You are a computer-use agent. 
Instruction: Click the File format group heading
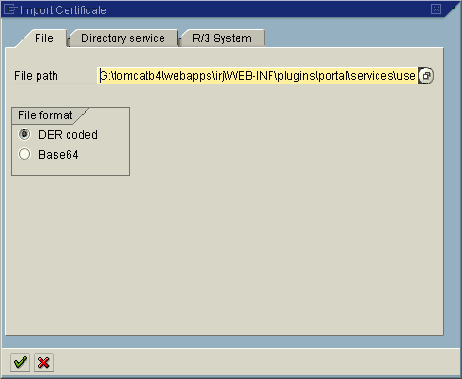45,115
